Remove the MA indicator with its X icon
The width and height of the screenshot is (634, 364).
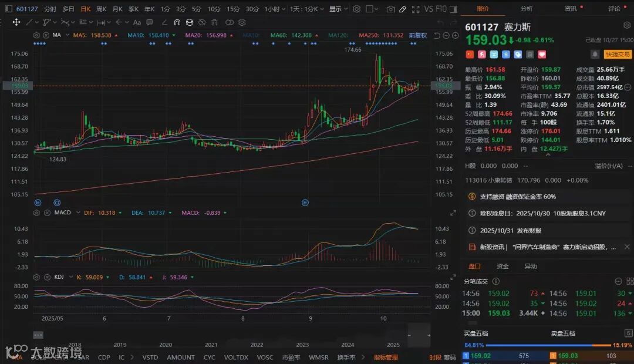point(46,35)
